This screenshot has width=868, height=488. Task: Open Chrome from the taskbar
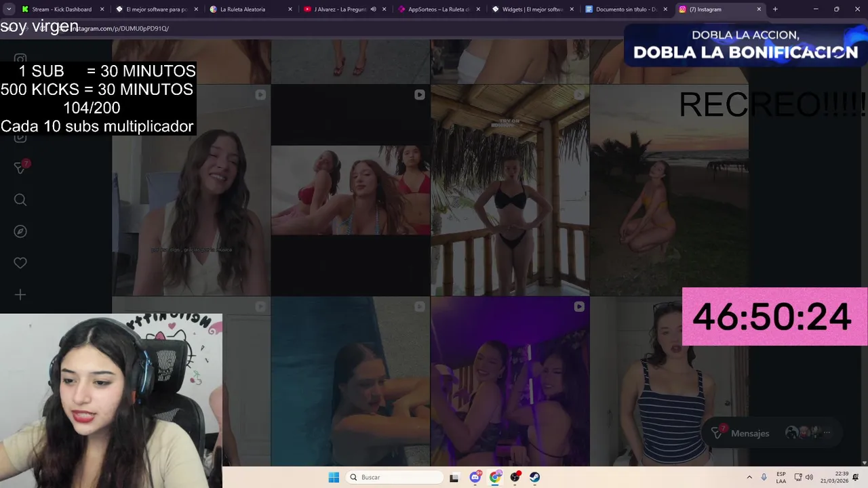[x=495, y=477]
